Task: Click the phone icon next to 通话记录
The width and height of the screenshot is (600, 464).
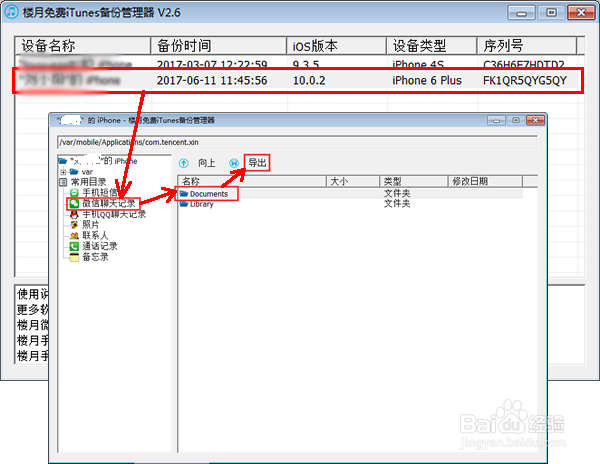Action: [74, 246]
